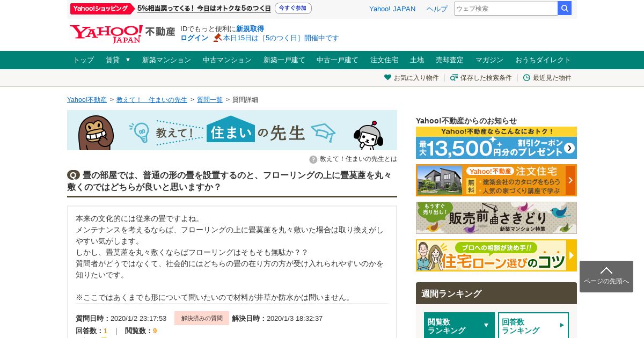Click the 閲覧数 value 9
644x338 pixels.
point(155,331)
